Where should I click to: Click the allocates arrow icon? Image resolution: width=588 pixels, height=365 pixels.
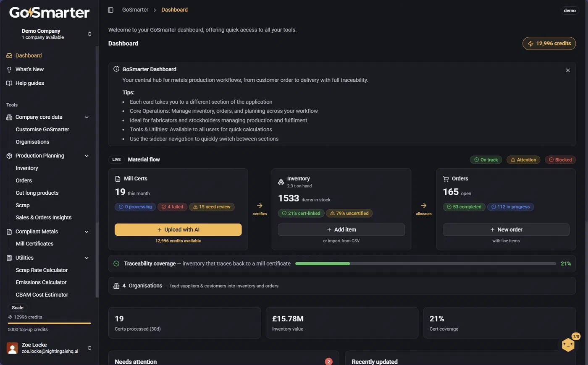(423, 206)
